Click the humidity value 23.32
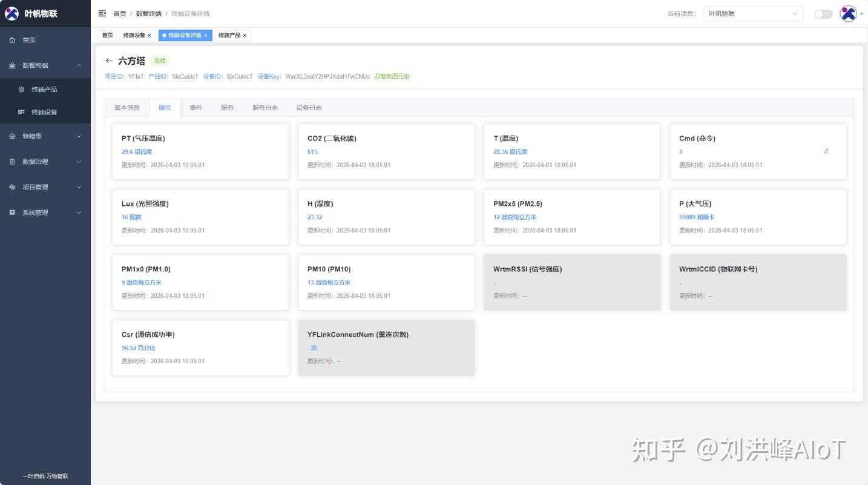The height and width of the screenshot is (485, 868). [x=315, y=217]
